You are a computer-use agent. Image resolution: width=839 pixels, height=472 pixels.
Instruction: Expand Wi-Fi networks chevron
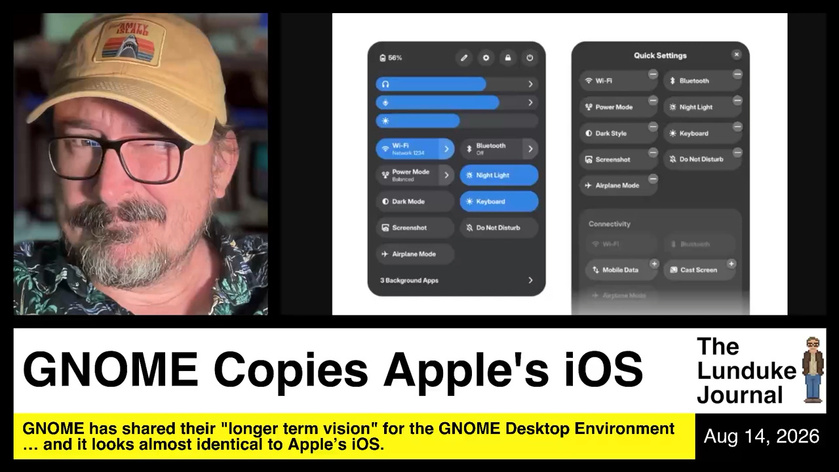(x=446, y=149)
